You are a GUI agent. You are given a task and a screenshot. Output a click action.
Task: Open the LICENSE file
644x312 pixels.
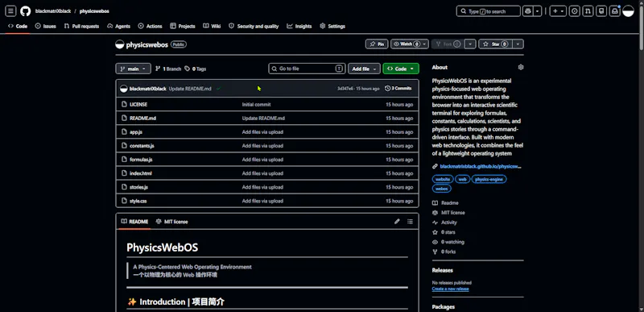(x=138, y=105)
